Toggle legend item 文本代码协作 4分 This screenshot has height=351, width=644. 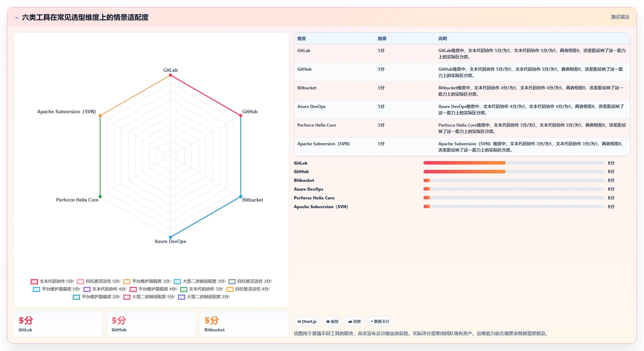(x=105, y=289)
